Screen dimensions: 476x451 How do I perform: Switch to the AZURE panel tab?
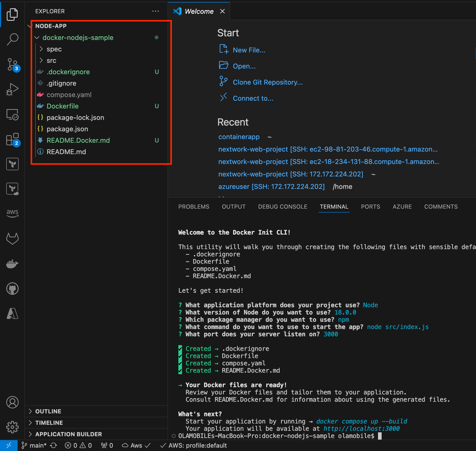point(402,207)
